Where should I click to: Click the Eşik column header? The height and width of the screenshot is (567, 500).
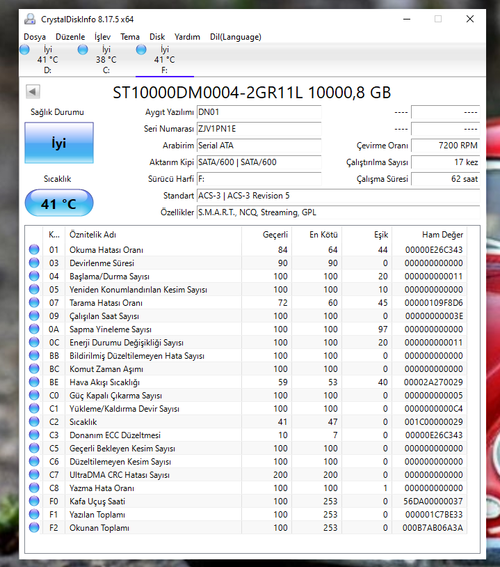[367, 235]
